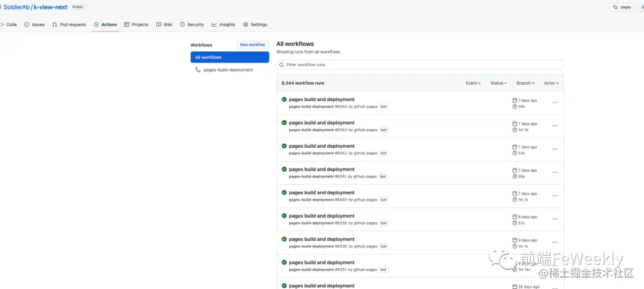Open the repository Settings tab

255,24
